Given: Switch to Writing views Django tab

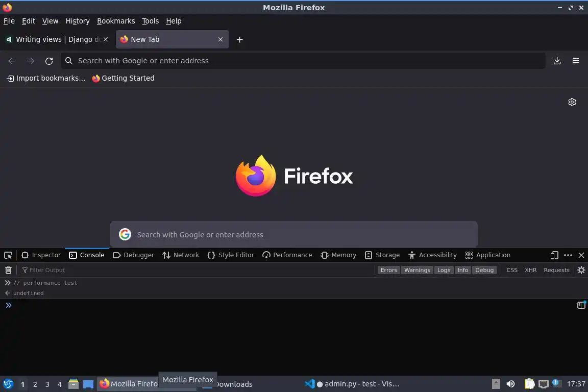Looking at the screenshot, I should tap(57, 39).
